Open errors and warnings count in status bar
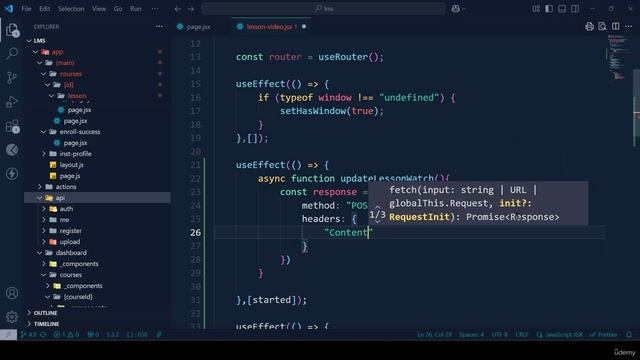 (66, 335)
